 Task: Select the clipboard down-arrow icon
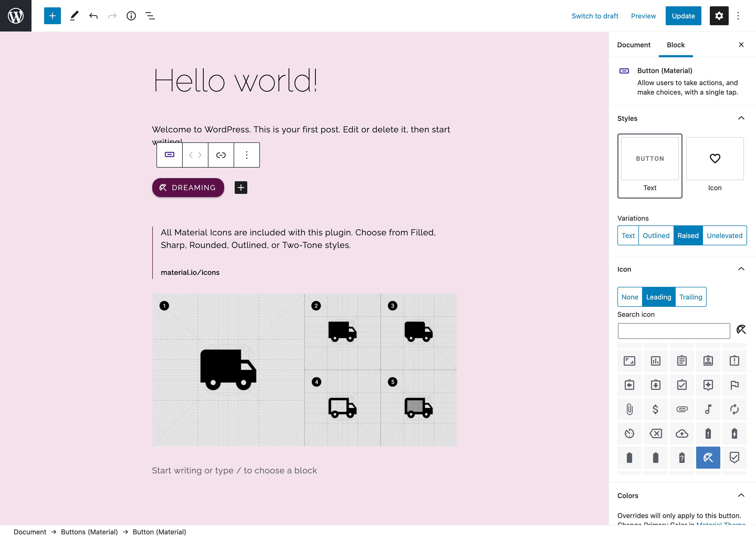tap(655, 385)
